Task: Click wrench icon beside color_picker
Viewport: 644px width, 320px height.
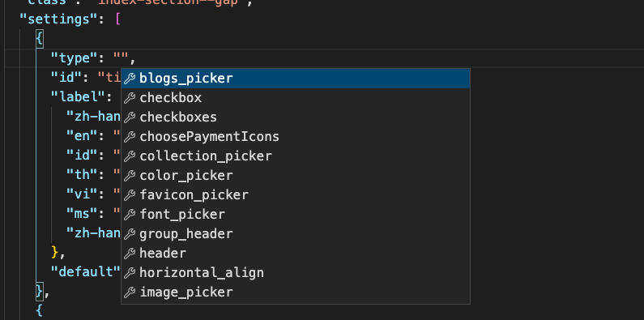Action: (130, 176)
